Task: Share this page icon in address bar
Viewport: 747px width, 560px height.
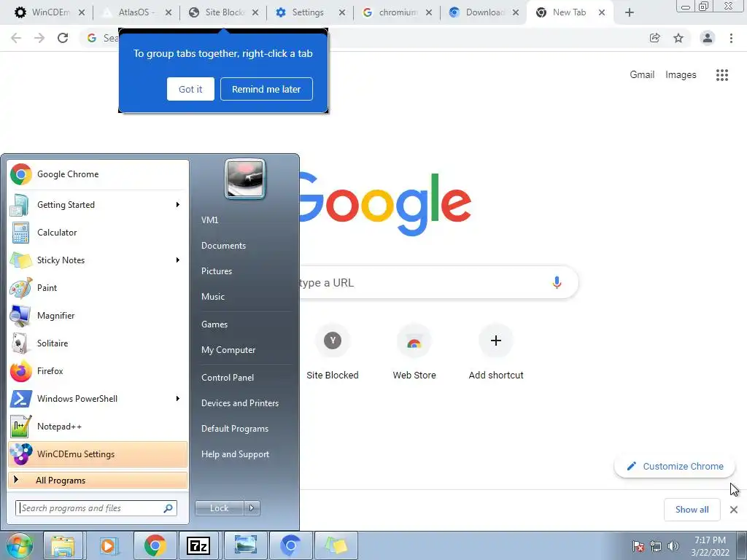Action: pos(655,38)
